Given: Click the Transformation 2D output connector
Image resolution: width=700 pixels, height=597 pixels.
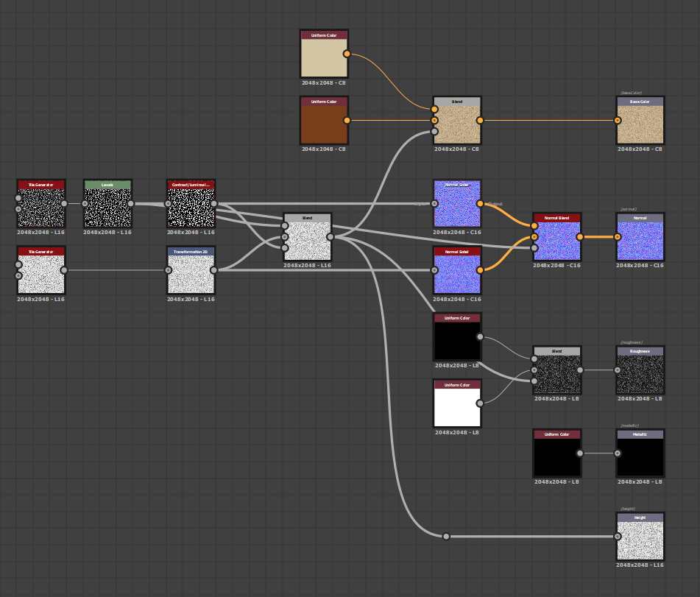Looking at the screenshot, I should pyautogui.click(x=214, y=270).
